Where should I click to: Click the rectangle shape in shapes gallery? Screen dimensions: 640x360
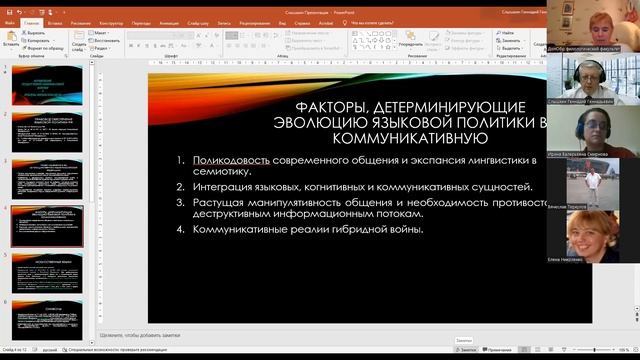click(375, 33)
